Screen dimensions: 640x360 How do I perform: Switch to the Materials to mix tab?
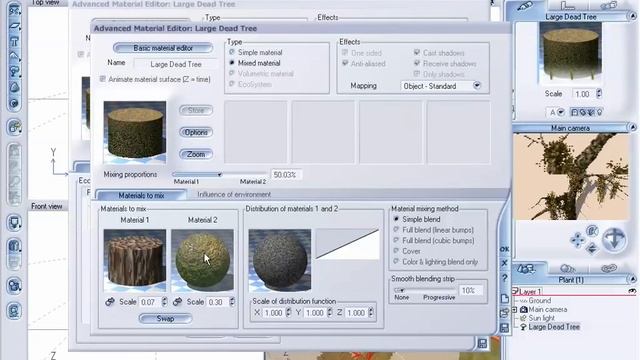(x=141, y=196)
